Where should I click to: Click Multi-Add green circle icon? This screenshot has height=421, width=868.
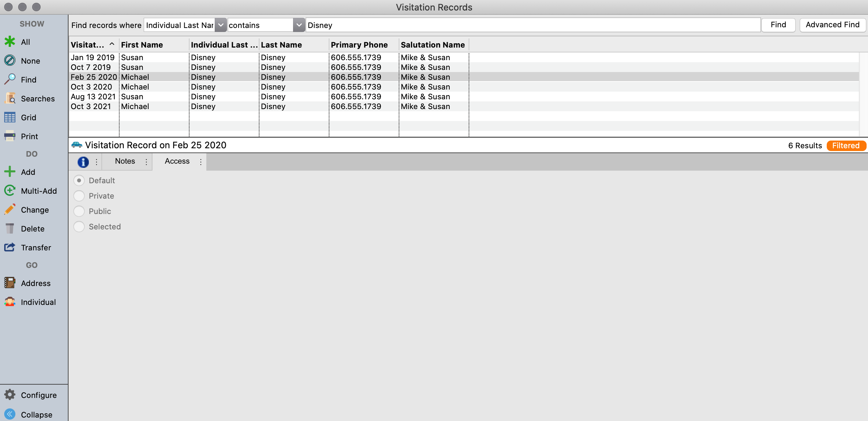tap(10, 191)
